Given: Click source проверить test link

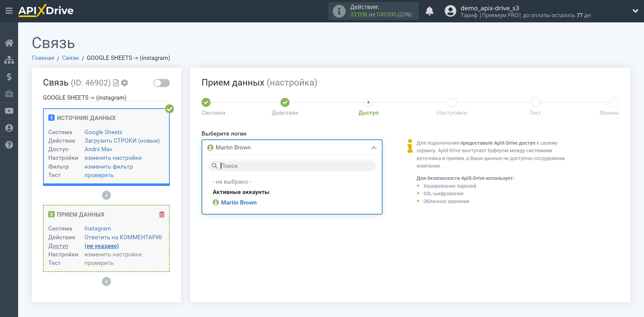Looking at the screenshot, I should point(99,175).
